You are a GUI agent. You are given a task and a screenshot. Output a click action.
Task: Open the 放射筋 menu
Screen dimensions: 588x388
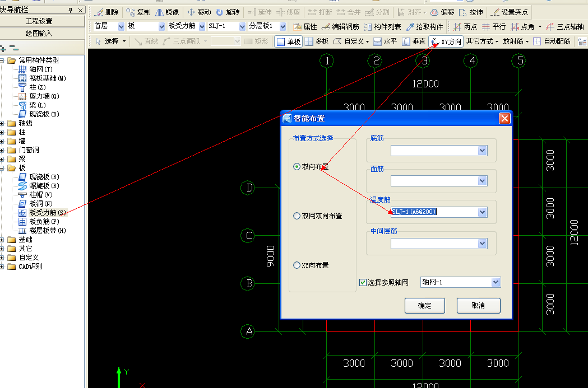(x=516, y=41)
